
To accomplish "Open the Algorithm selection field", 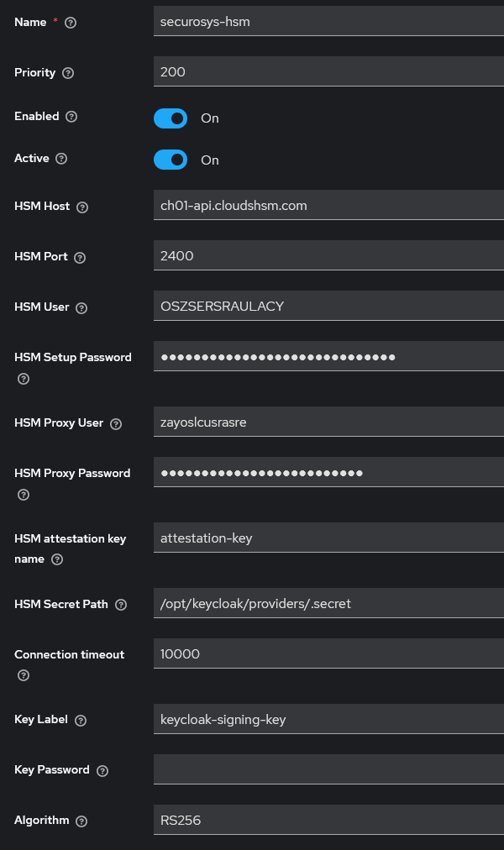I will [328, 820].
